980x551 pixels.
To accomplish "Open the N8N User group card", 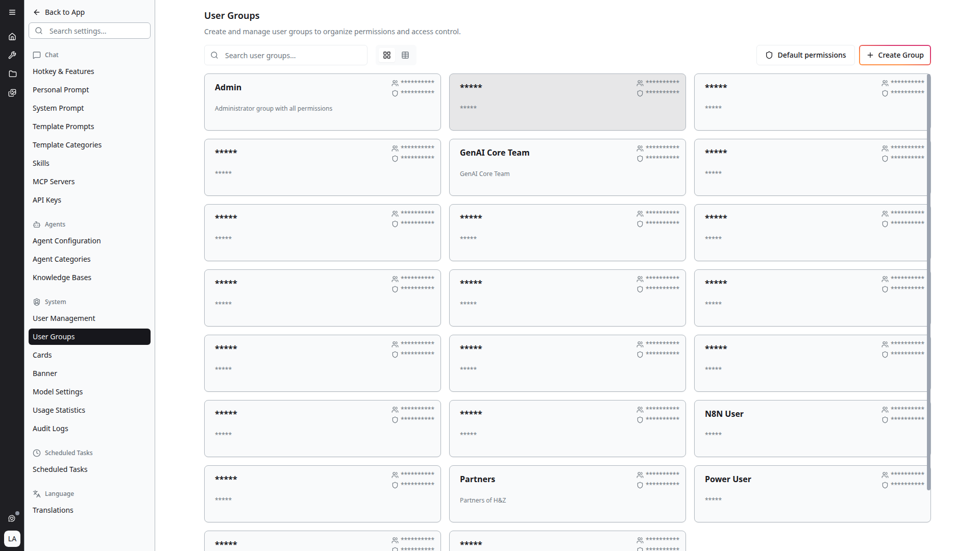I will coord(813,429).
